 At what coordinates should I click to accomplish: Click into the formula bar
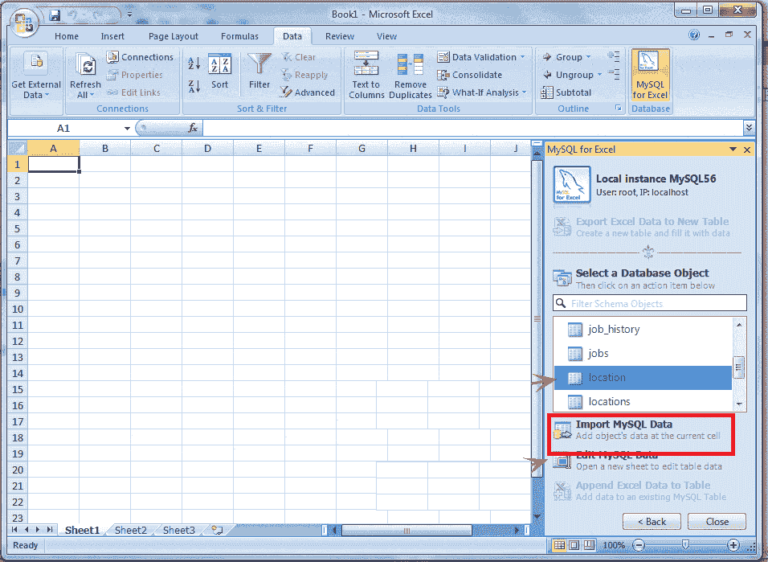tap(473, 128)
